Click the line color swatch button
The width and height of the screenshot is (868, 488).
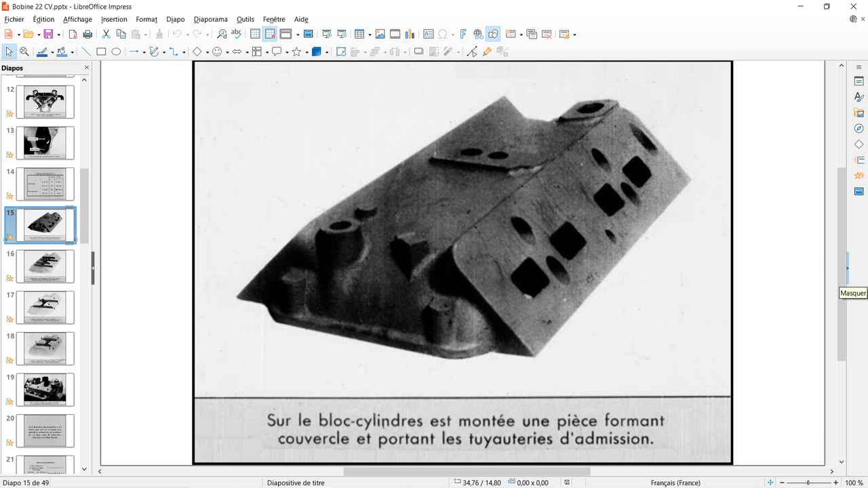point(42,52)
